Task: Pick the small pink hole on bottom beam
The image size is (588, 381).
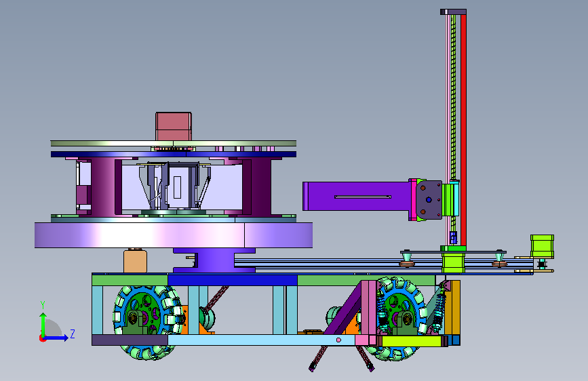Action: 338,340
